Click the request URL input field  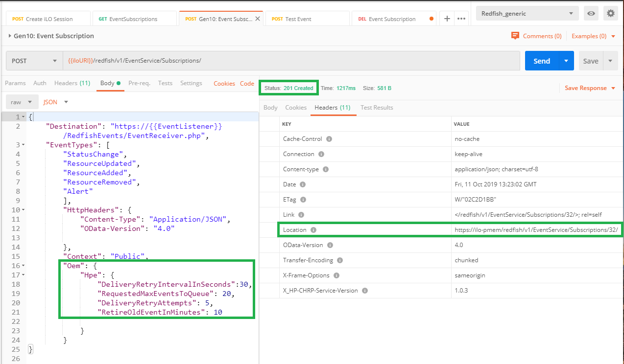[x=291, y=61]
